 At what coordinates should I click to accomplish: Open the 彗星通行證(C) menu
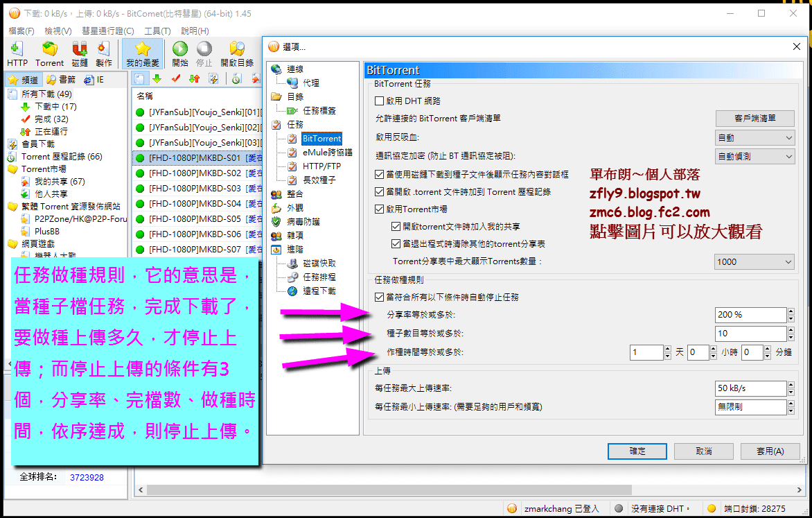tap(107, 31)
